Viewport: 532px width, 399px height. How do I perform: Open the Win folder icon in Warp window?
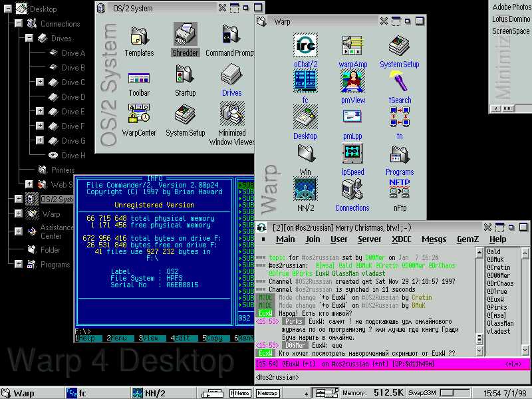coord(305,154)
